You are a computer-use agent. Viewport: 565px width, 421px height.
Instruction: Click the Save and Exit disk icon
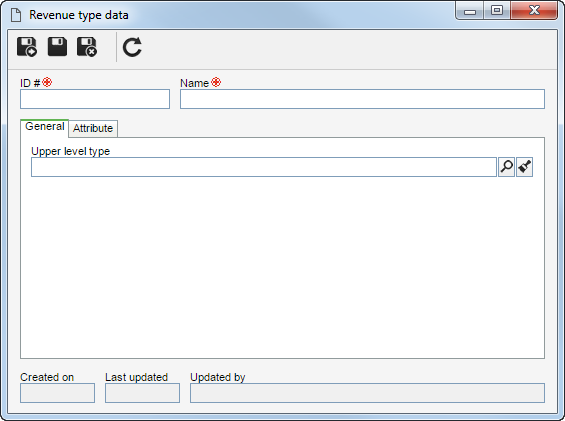tap(87, 47)
